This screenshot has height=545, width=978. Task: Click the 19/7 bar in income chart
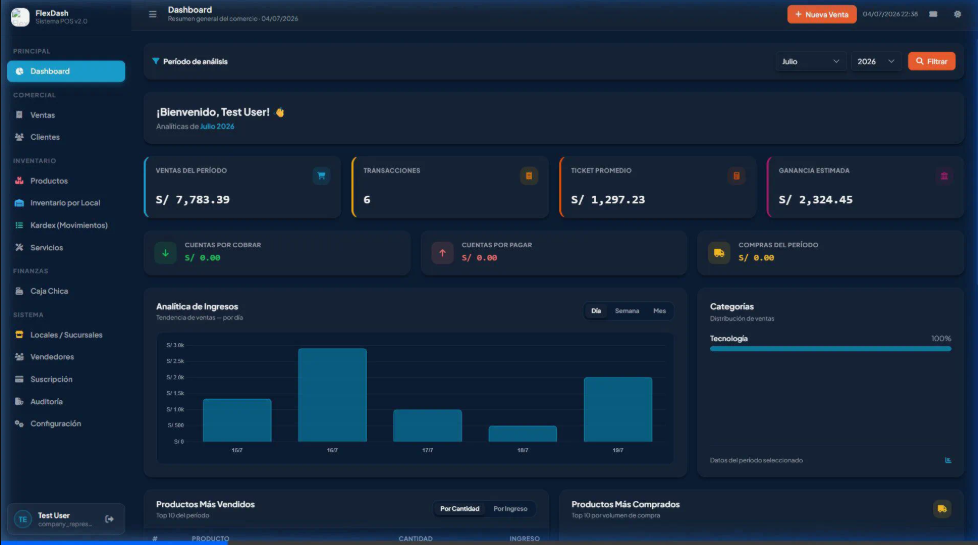(618, 409)
